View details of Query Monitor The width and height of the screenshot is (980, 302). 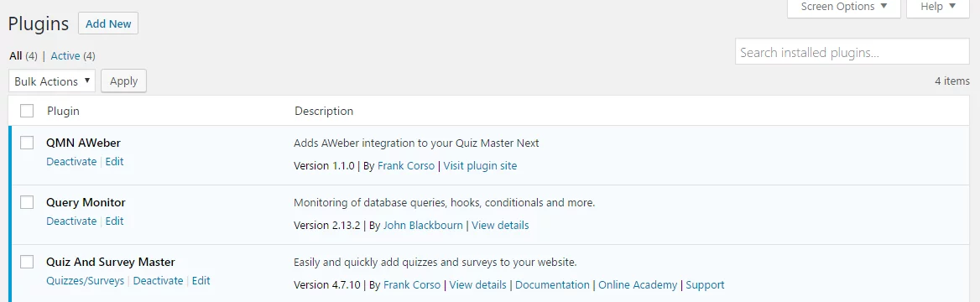(x=500, y=225)
